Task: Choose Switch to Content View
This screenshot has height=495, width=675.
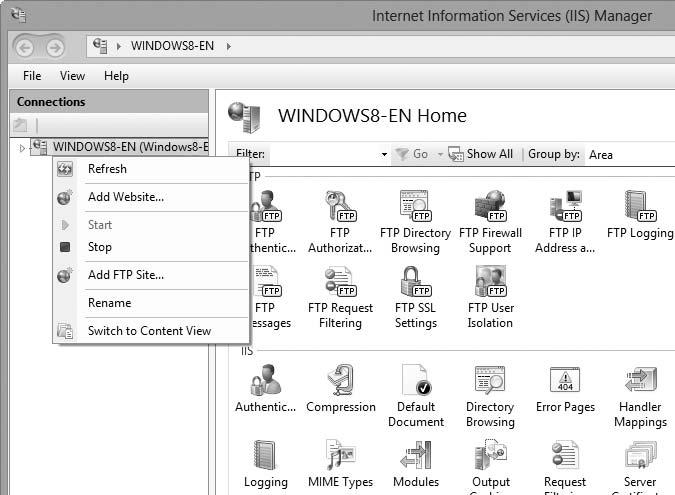Action: point(151,331)
